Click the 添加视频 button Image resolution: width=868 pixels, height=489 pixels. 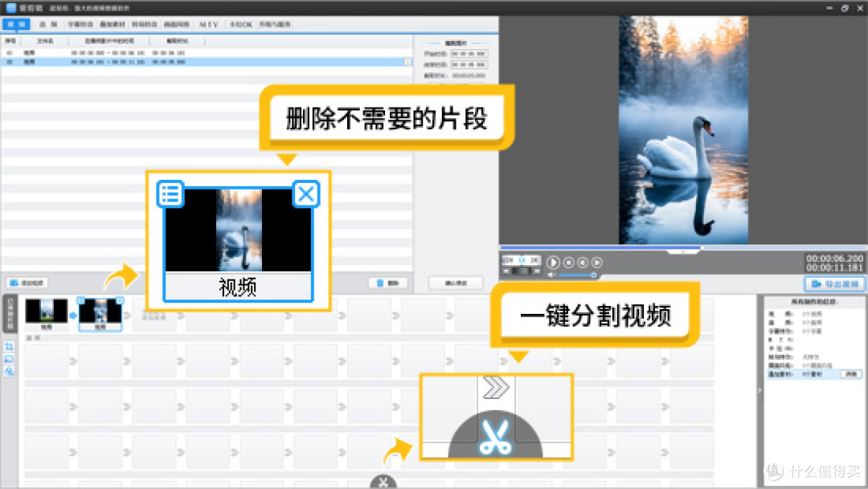[27, 283]
